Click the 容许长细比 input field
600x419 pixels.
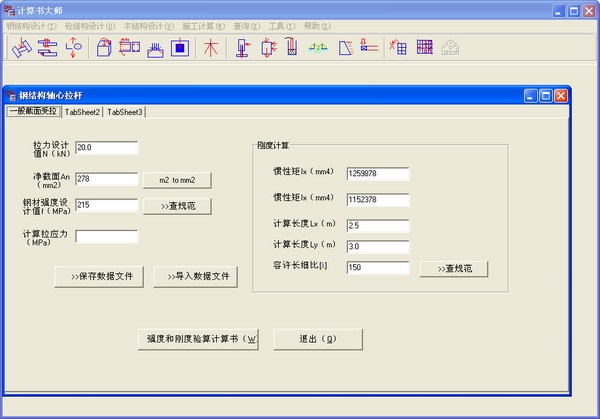click(x=378, y=267)
